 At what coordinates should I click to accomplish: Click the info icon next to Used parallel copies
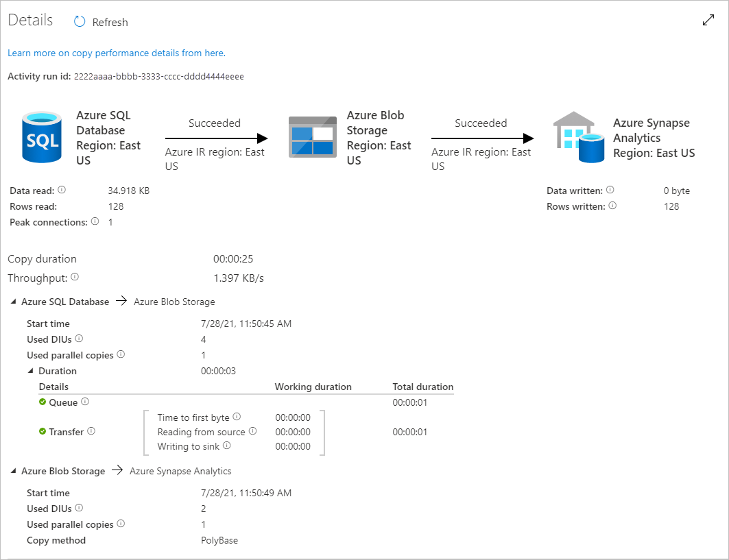pos(121,355)
